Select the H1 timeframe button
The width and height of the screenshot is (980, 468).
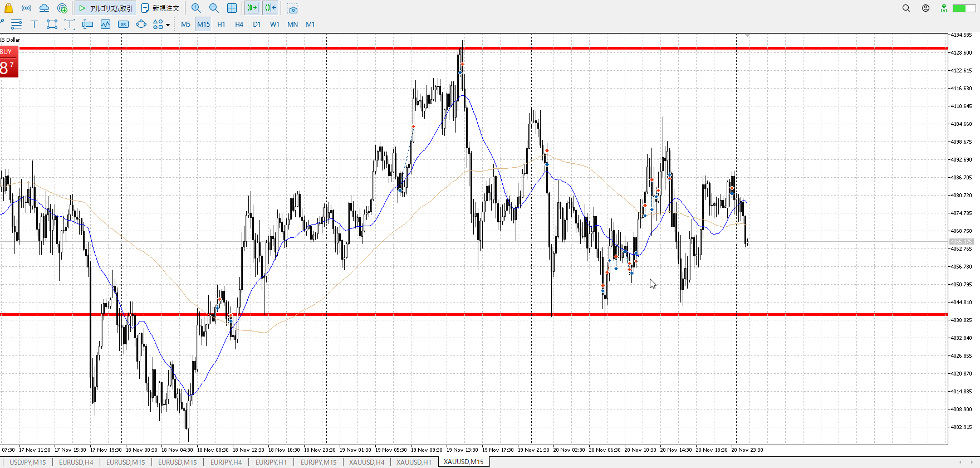pos(221,24)
